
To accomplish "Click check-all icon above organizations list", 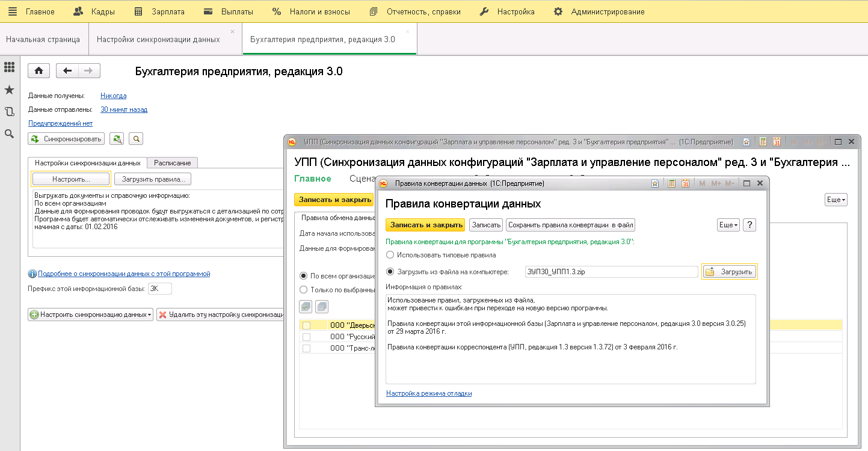I will [x=306, y=307].
